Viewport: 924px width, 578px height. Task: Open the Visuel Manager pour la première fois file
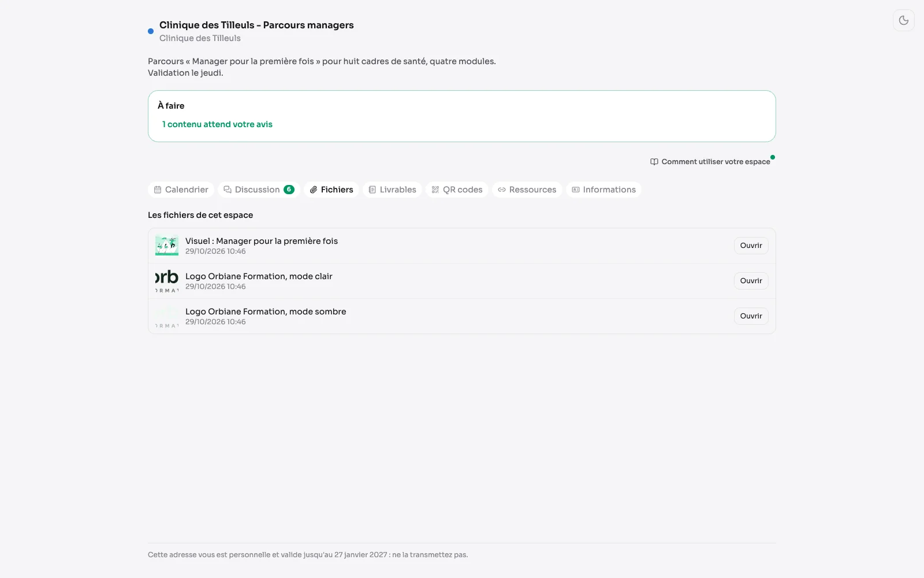pyautogui.click(x=751, y=246)
